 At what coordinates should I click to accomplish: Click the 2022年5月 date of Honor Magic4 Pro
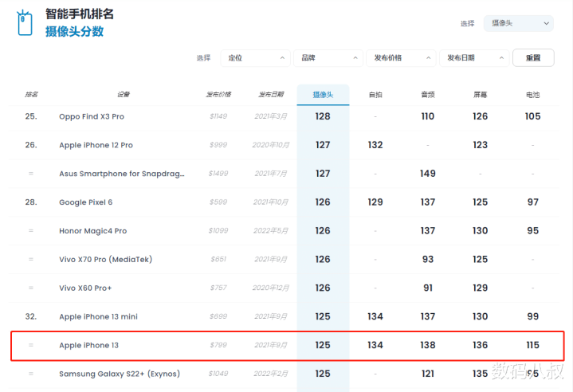click(271, 231)
